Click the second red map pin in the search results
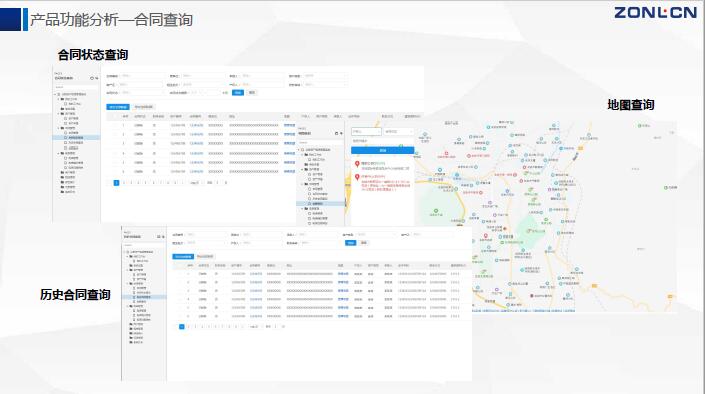This screenshot has height=394, width=705. point(357,177)
